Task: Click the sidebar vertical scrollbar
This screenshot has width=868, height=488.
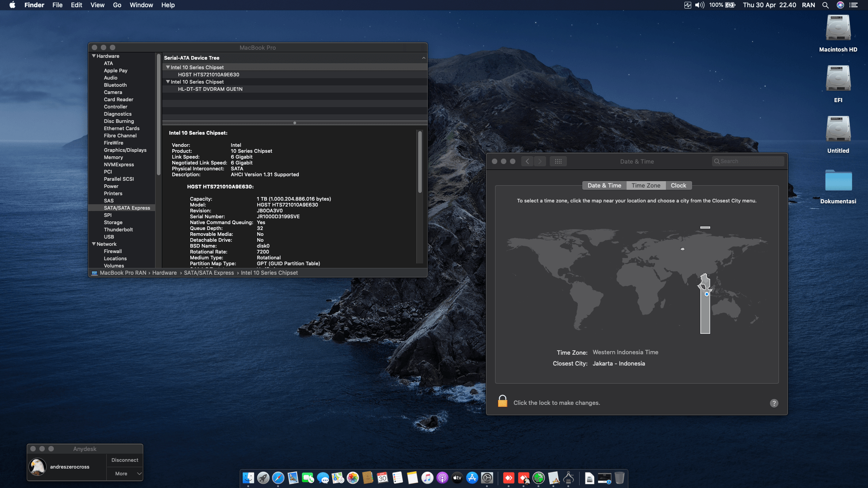Action: click(159, 114)
